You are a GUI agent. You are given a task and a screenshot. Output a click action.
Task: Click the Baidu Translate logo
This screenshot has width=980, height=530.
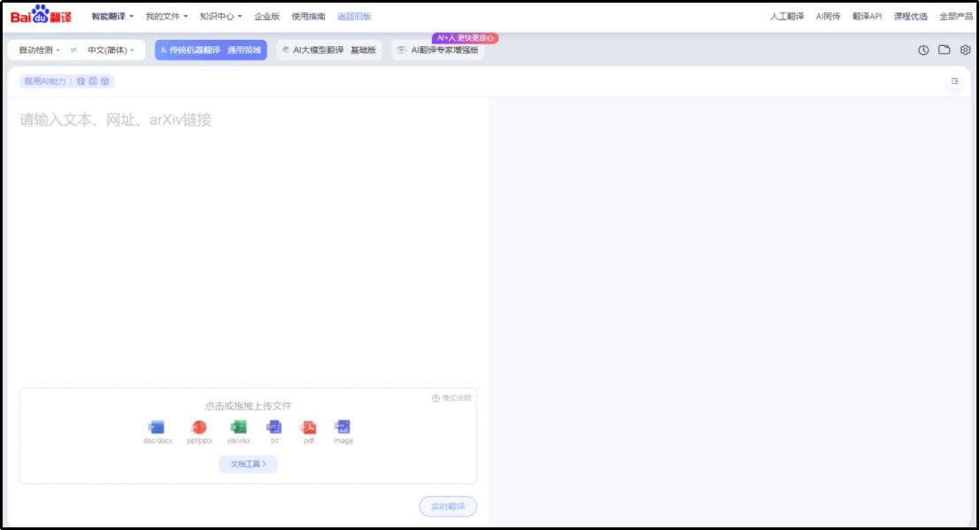tap(41, 15)
